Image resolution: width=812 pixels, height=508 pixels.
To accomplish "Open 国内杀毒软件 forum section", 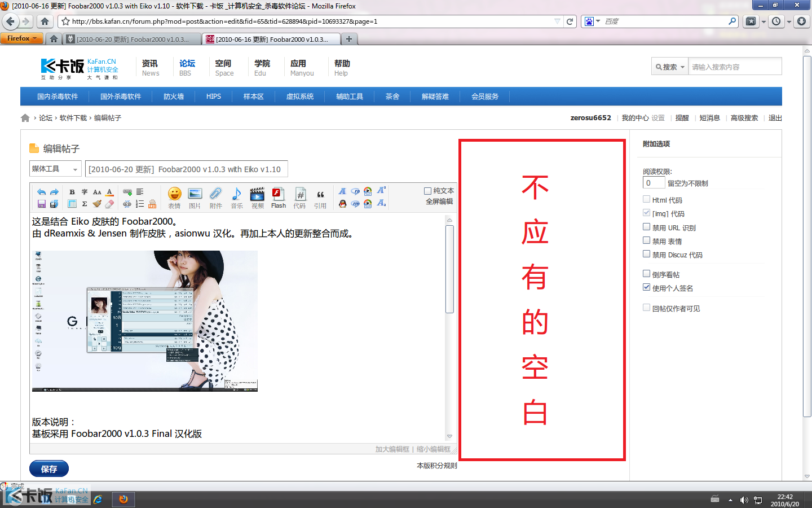I will [x=58, y=97].
